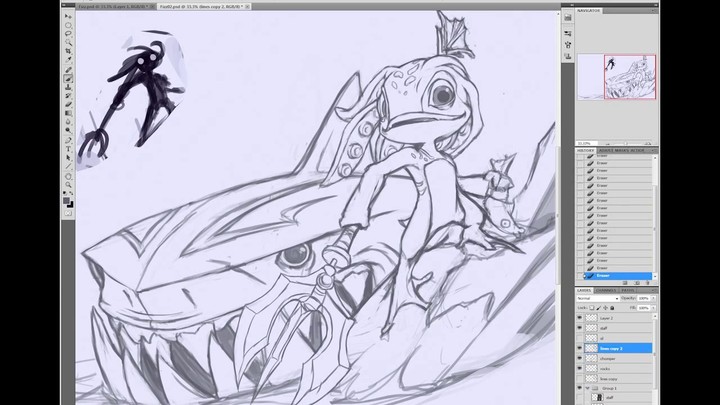Click lock transparent pixels icon

pyautogui.click(x=591, y=308)
